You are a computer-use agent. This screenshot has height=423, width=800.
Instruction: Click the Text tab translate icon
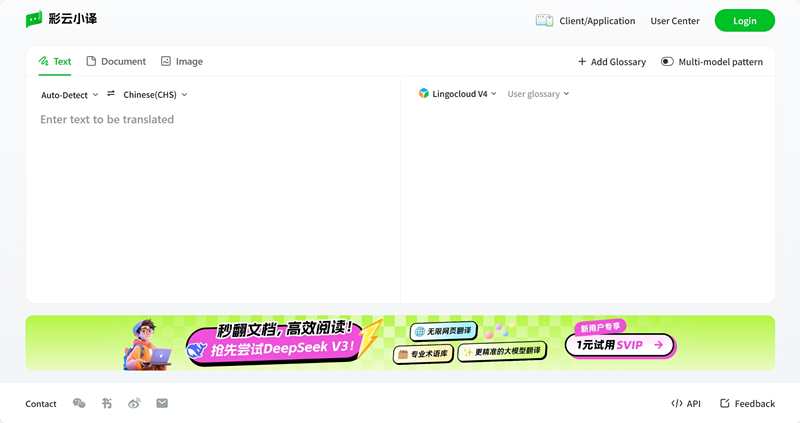(x=43, y=61)
